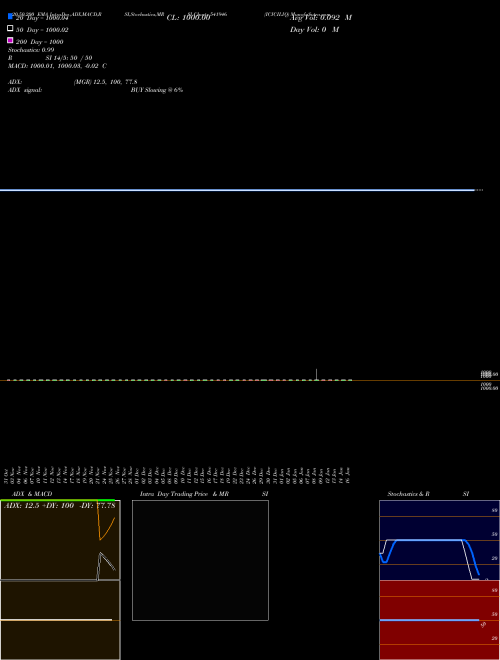Click the horizontal blue EMA price line
This screenshot has width=500, height=660.
coord(237,190)
